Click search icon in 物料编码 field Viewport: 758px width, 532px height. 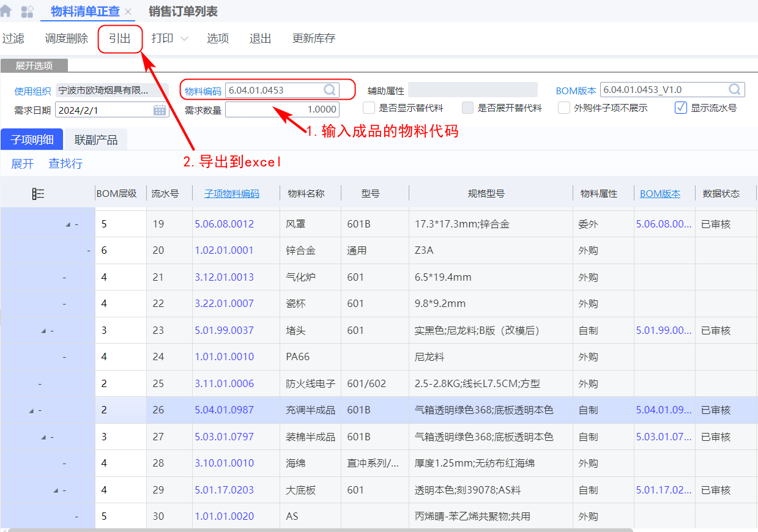(x=330, y=90)
